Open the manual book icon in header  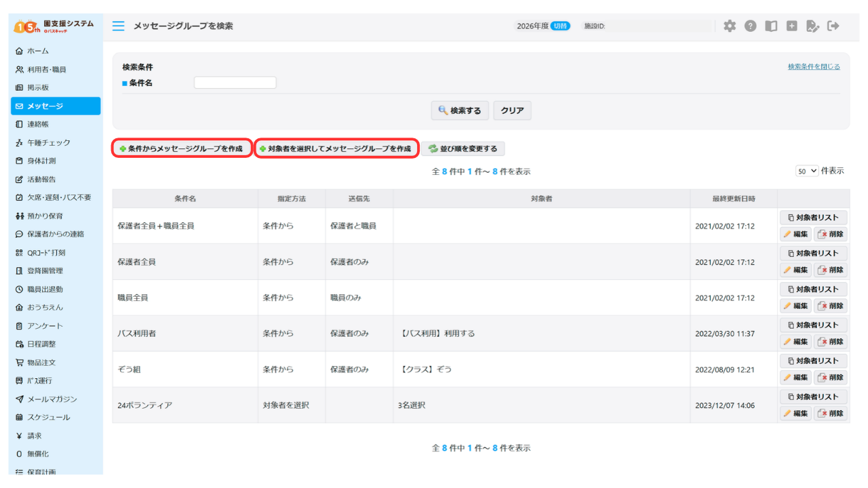pos(771,26)
